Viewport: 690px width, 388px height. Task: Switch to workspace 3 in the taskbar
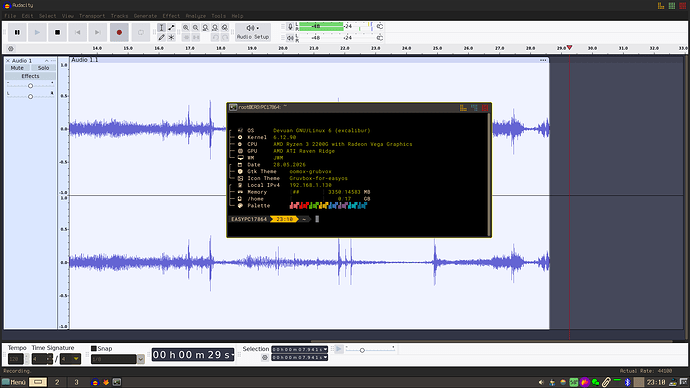click(x=76, y=382)
